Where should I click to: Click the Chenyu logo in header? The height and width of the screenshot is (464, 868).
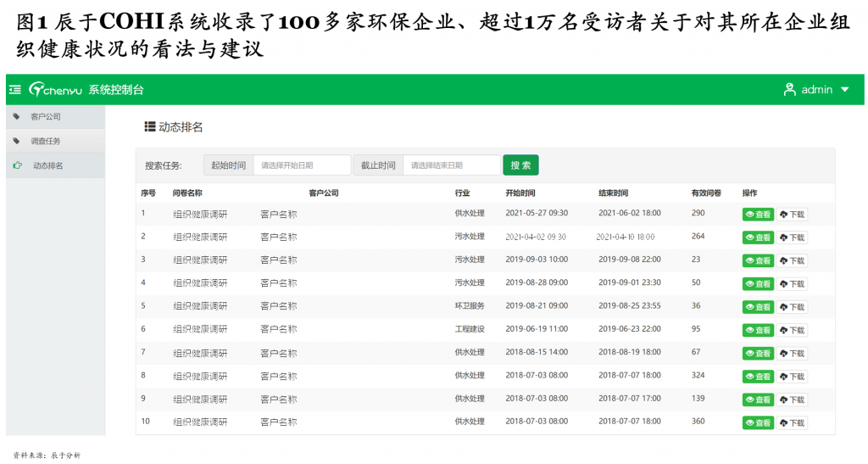click(56, 89)
